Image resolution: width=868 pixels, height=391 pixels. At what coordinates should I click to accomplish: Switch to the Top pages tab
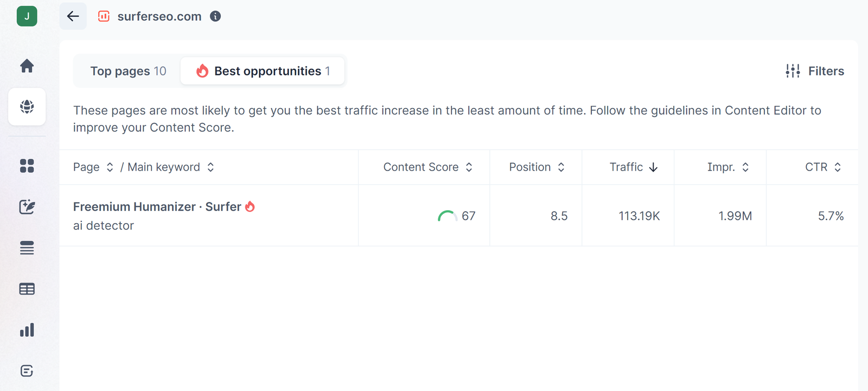(x=129, y=71)
